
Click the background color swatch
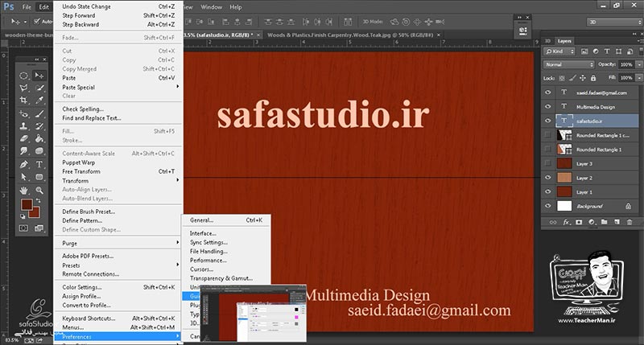pos(35,213)
